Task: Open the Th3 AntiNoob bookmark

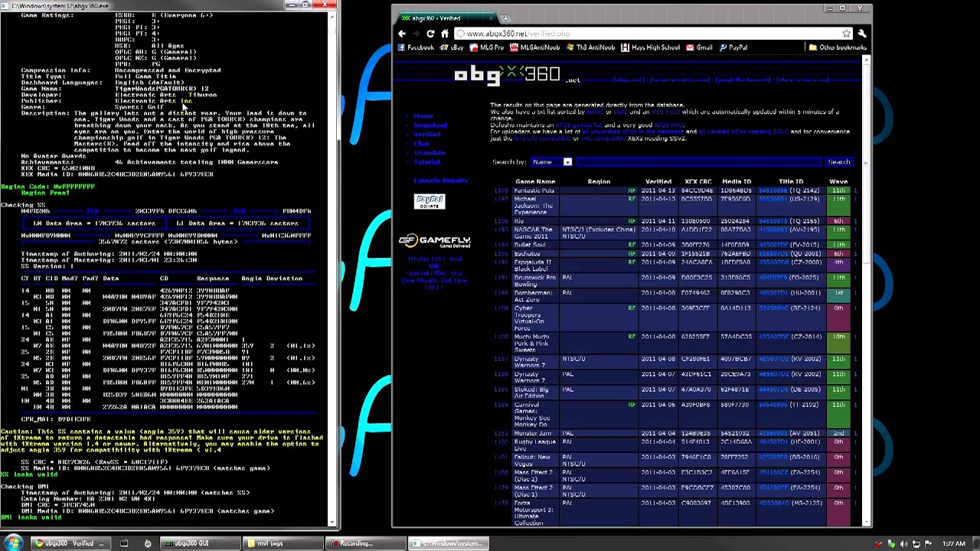Action: (590, 47)
